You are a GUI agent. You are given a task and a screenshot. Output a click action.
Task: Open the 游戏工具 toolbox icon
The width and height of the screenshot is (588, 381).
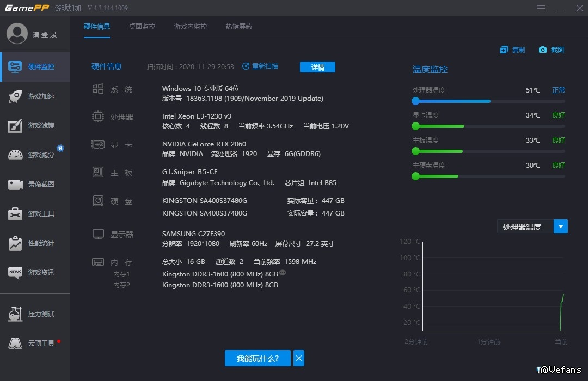(15, 214)
